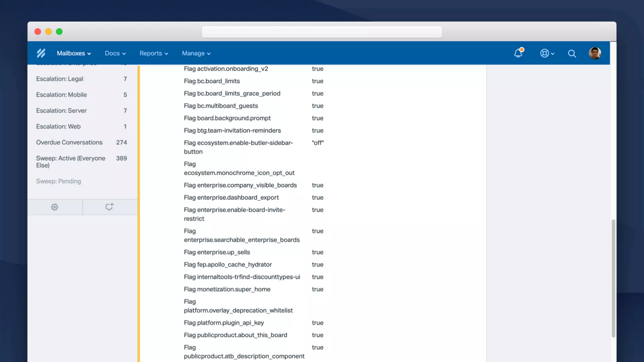This screenshot has height=362, width=644.
Task: Click Flag enterprise.dashboard_export text
Action: tap(231, 197)
